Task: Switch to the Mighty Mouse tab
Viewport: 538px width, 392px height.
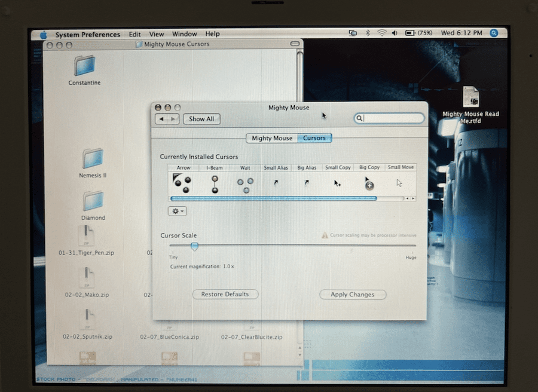Action: click(272, 138)
